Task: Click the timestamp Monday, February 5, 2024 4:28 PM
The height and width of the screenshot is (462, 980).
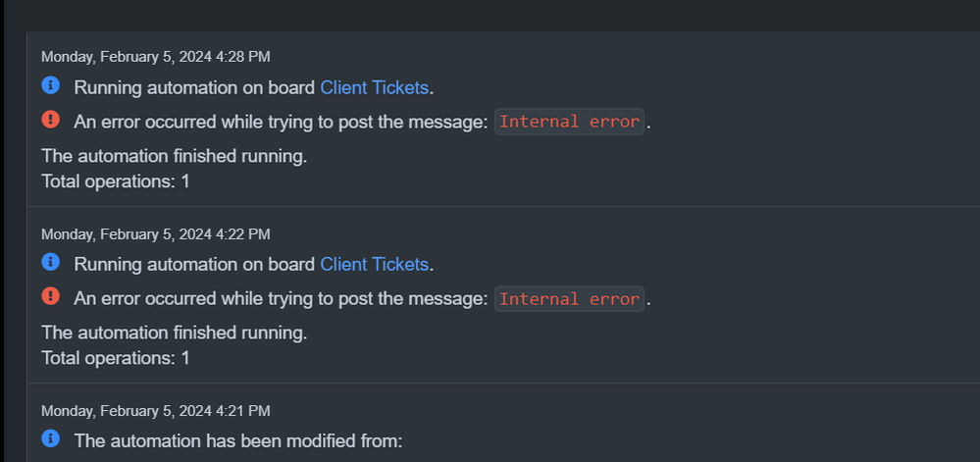Action: [x=156, y=57]
